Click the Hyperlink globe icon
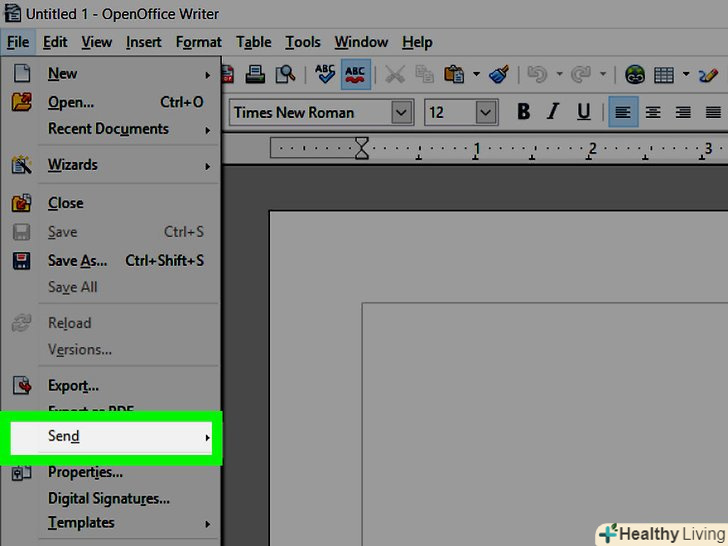 pos(635,74)
